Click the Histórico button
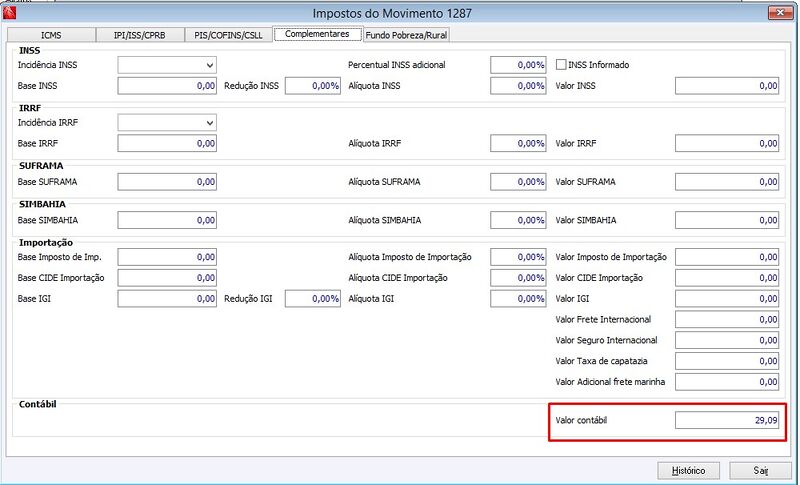This screenshot has width=800, height=485. click(x=688, y=470)
